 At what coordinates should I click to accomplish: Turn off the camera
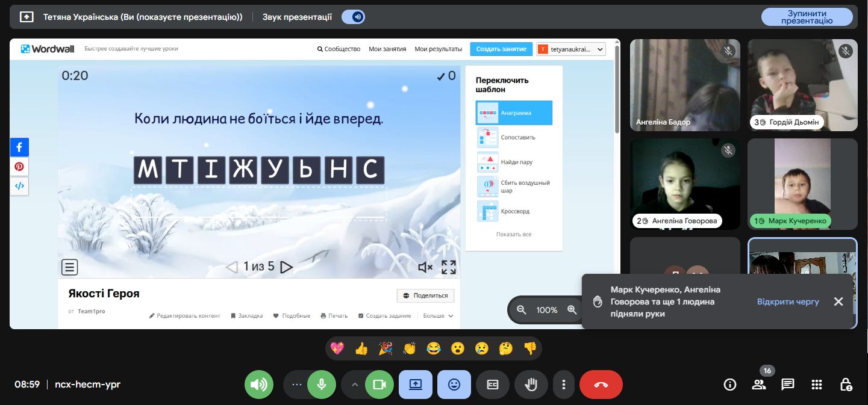tap(379, 385)
